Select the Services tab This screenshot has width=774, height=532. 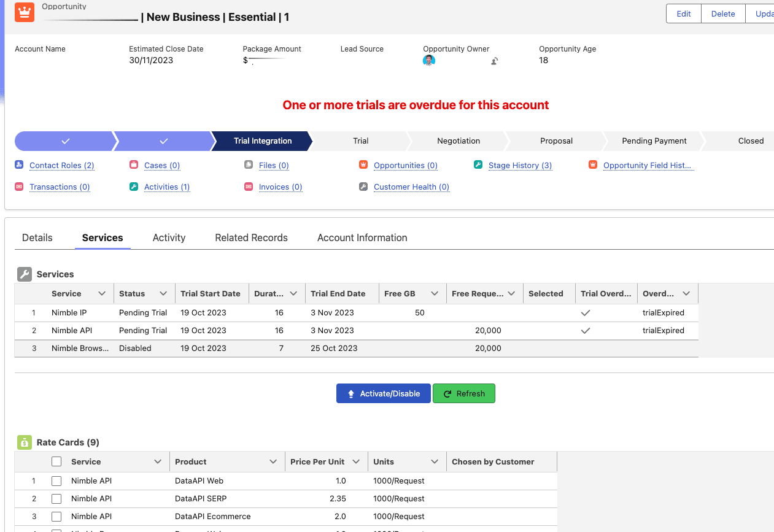pyautogui.click(x=103, y=237)
